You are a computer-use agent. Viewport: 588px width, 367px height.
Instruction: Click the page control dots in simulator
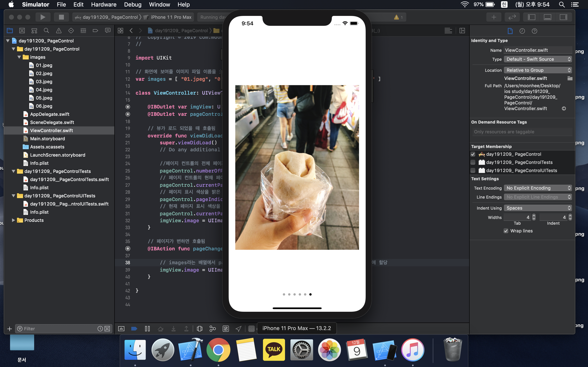click(297, 294)
